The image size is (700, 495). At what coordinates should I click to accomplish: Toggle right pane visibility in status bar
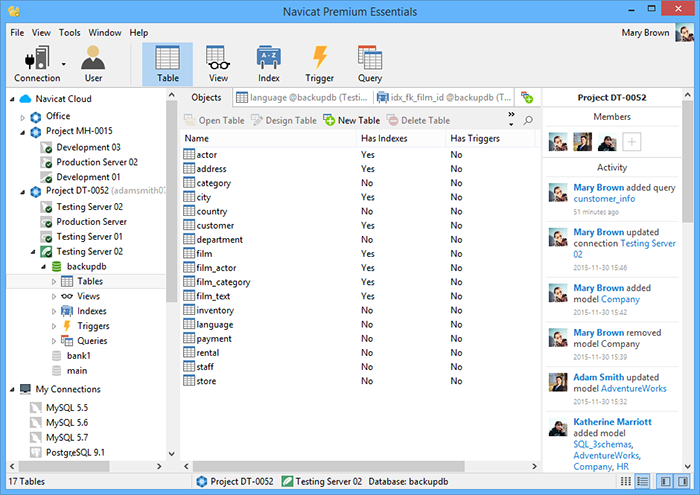coord(682,481)
